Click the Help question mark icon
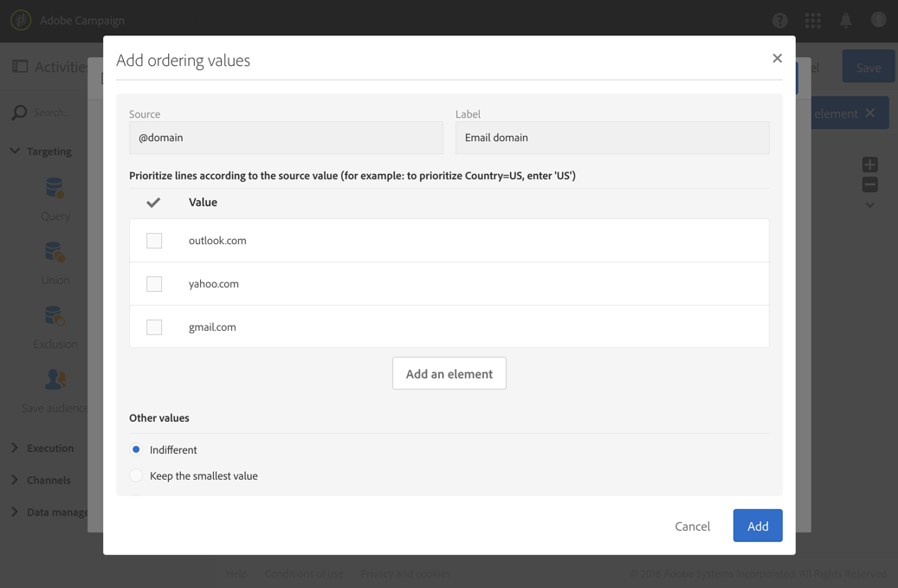898x588 pixels. click(x=779, y=20)
